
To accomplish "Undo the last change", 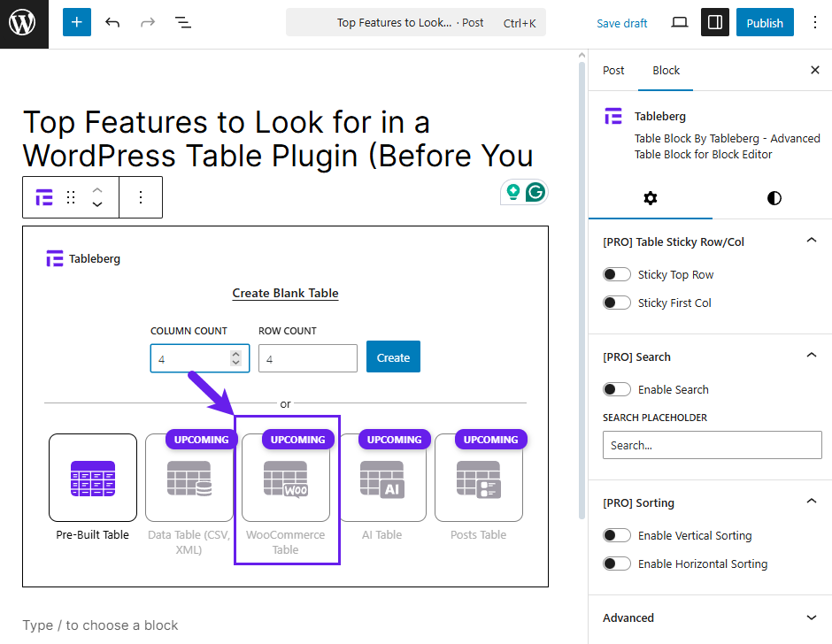I will (112, 22).
